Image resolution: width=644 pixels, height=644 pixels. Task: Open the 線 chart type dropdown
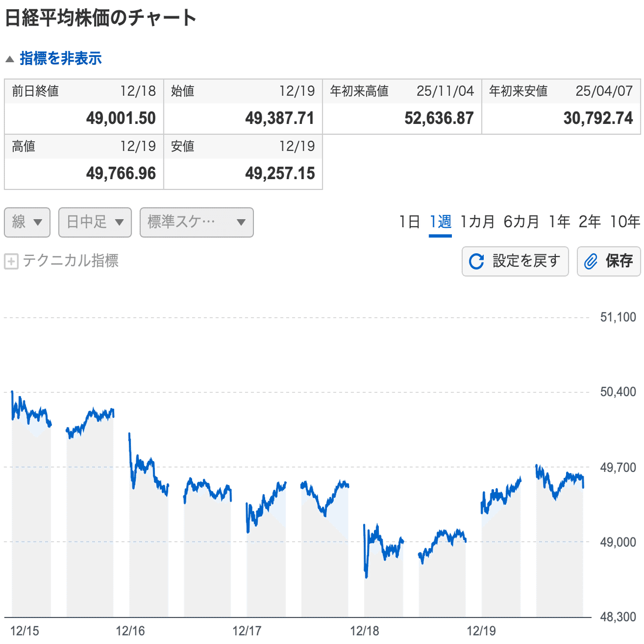click(27, 222)
